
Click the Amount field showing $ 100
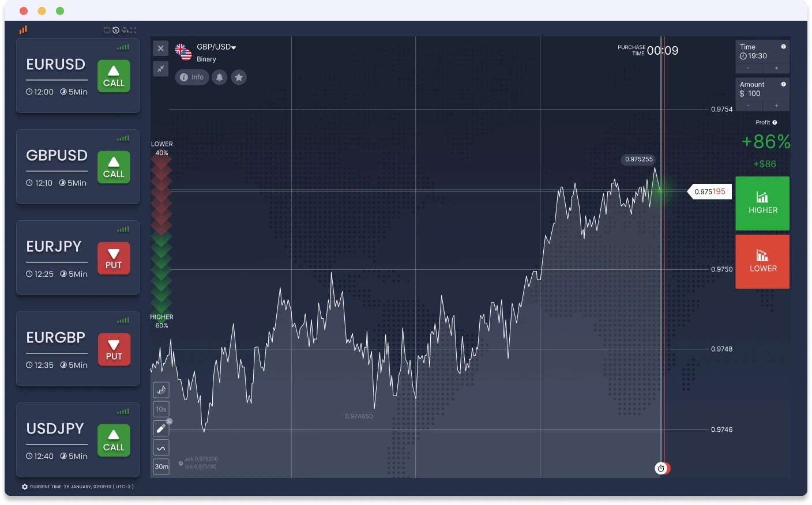pyautogui.click(x=762, y=89)
